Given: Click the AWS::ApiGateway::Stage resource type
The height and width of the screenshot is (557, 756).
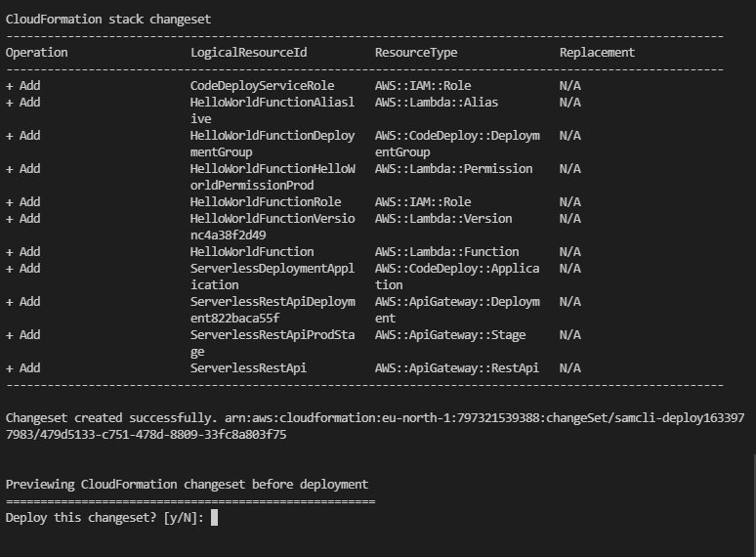Looking at the screenshot, I should coord(450,335).
